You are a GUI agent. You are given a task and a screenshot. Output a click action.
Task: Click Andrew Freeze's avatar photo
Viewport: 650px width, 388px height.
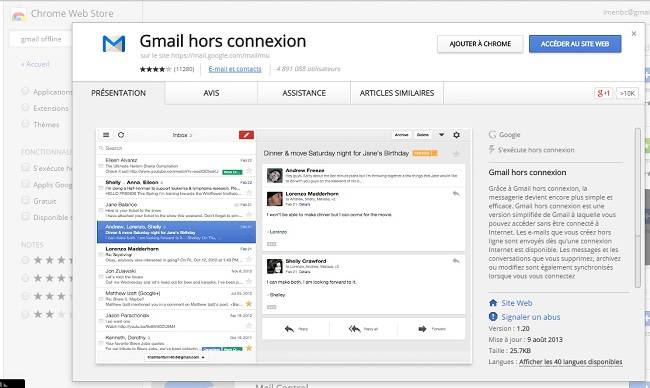274,175
